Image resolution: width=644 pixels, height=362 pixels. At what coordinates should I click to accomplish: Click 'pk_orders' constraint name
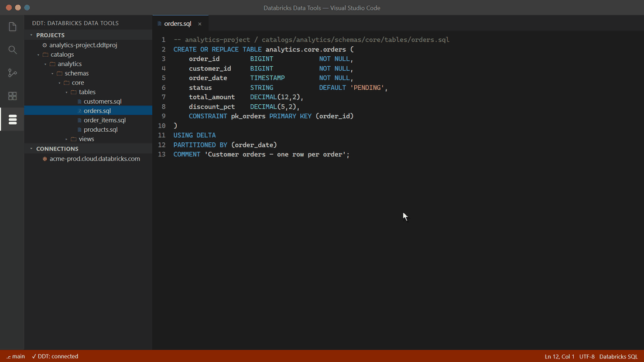(248, 117)
